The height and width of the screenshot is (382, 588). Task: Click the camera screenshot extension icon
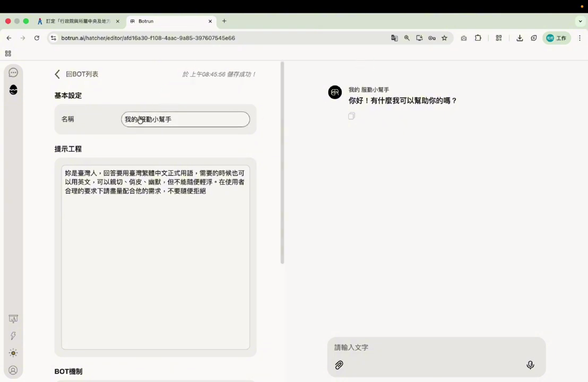pyautogui.click(x=464, y=38)
